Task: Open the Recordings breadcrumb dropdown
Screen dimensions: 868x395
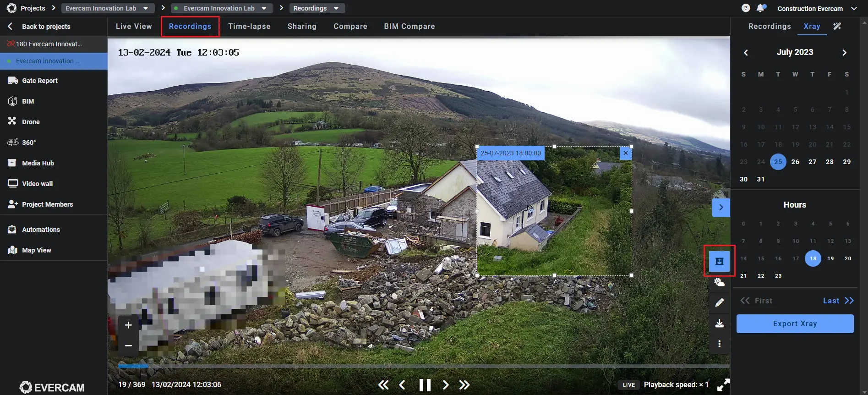Action: click(x=317, y=8)
